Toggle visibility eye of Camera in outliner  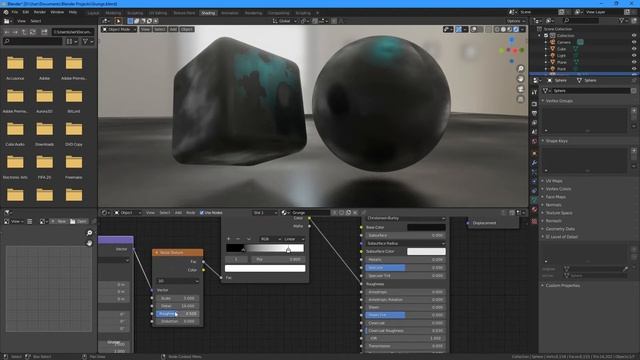pos(634,42)
